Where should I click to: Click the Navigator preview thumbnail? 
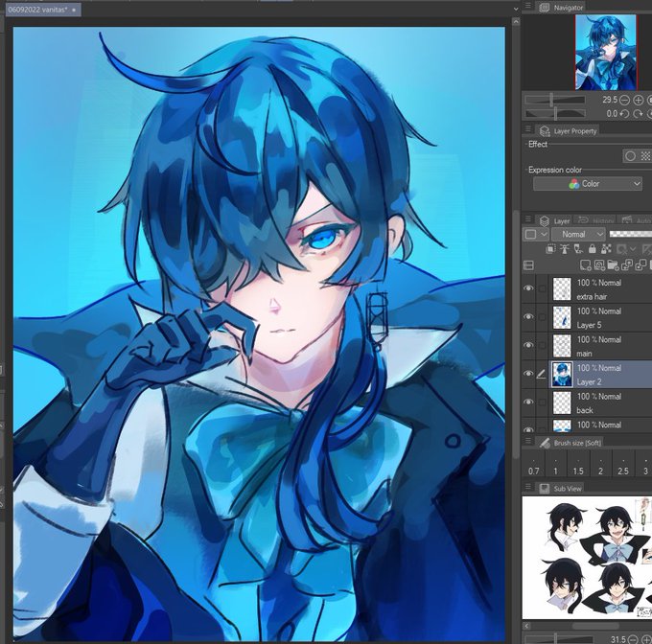click(606, 53)
